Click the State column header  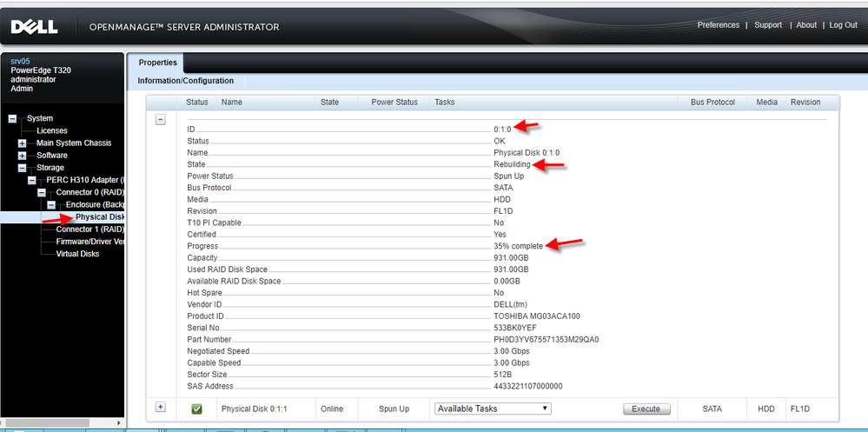(x=329, y=103)
